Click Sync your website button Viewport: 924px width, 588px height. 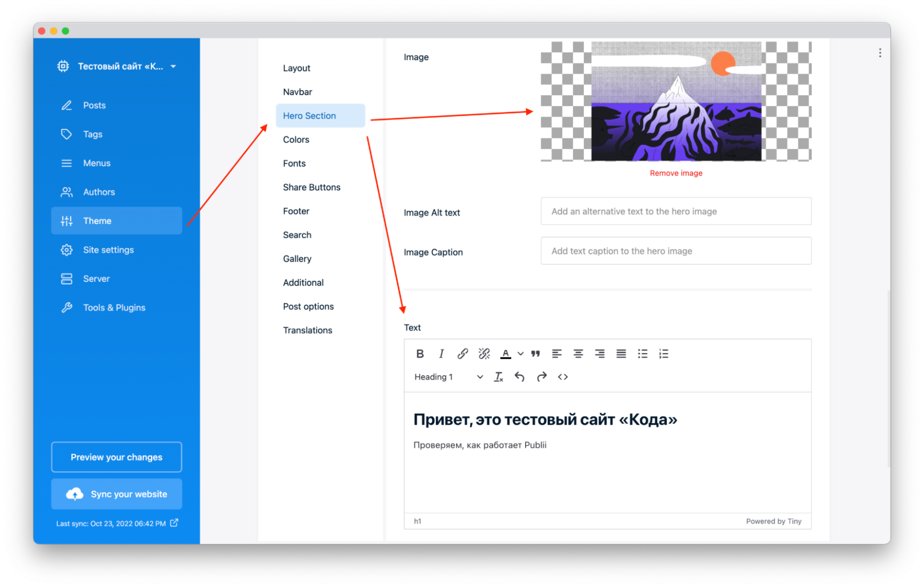pyautogui.click(x=116, y=494)
